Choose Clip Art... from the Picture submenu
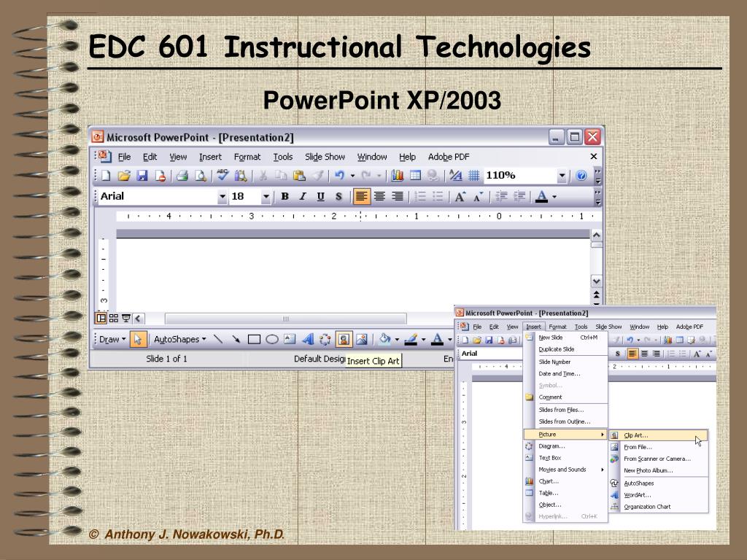The width and height of the screenshot is (747, 560). [659, 435]
